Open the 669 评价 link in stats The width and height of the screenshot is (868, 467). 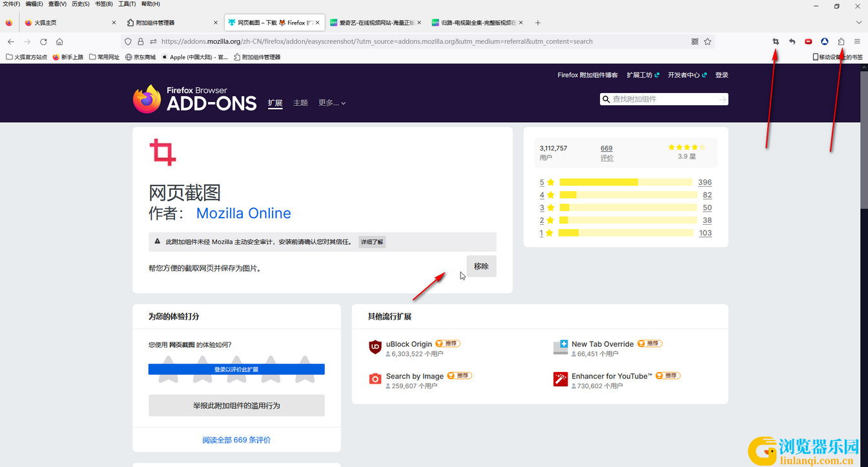click(607, 152)
